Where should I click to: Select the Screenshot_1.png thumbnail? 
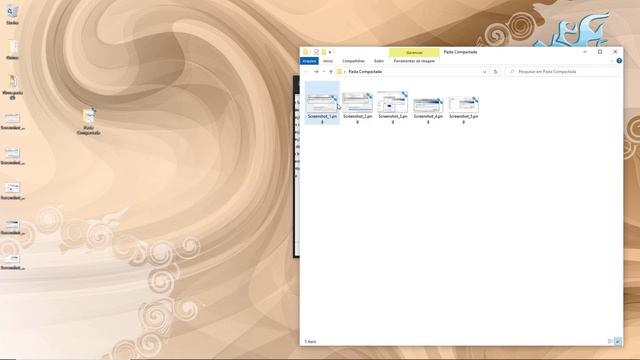pyautogui.click(x=322, y=103)
